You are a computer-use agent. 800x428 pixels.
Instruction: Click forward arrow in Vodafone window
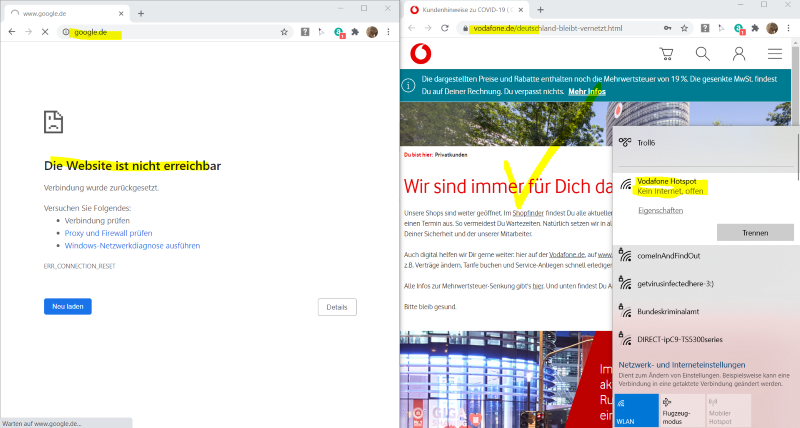click(x=428, y=28)
